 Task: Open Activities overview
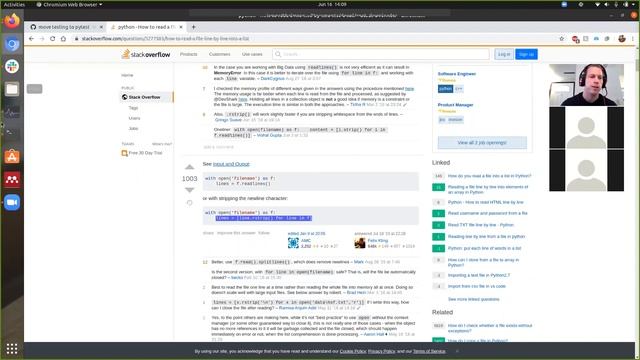pos(14,4)
